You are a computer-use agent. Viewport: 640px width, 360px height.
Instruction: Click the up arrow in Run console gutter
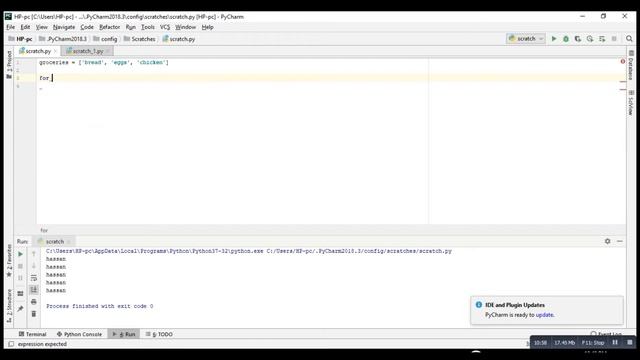coord(34,254)
